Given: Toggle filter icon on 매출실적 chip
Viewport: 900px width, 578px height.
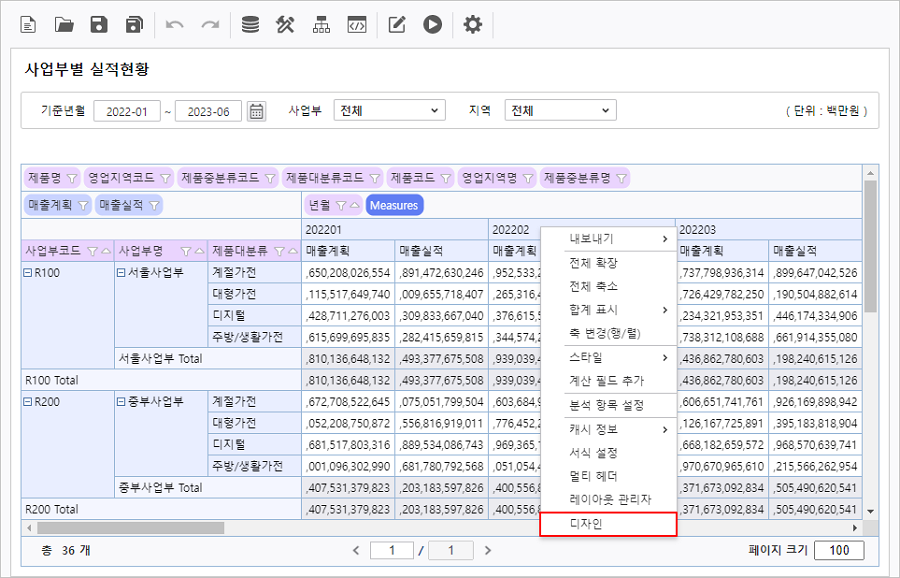Looking at the screenshot, I should pyautogui.click(x=155, y=205).
